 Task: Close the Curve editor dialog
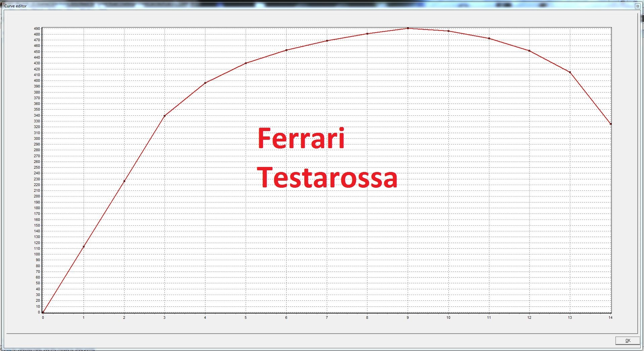[637, 6]
